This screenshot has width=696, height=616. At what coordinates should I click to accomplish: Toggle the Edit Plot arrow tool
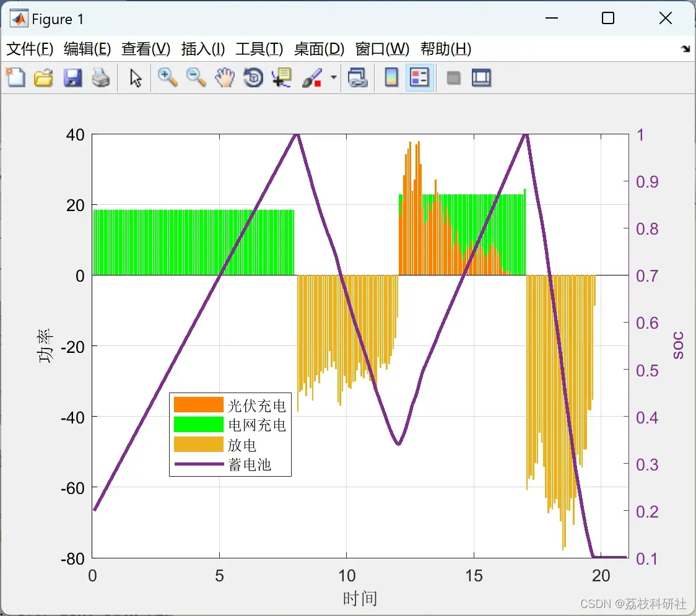click(136, 77)
